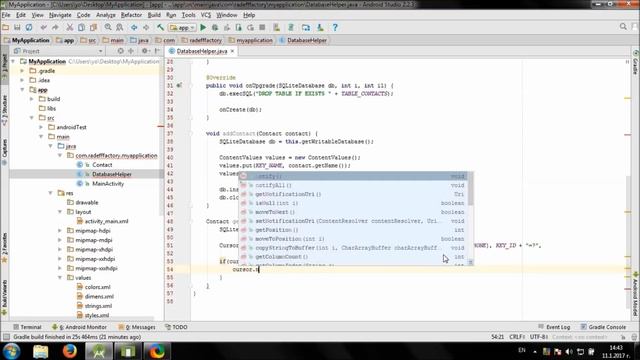
Task: Open the Project view selector dropdown
Action: tap(58, 51)
